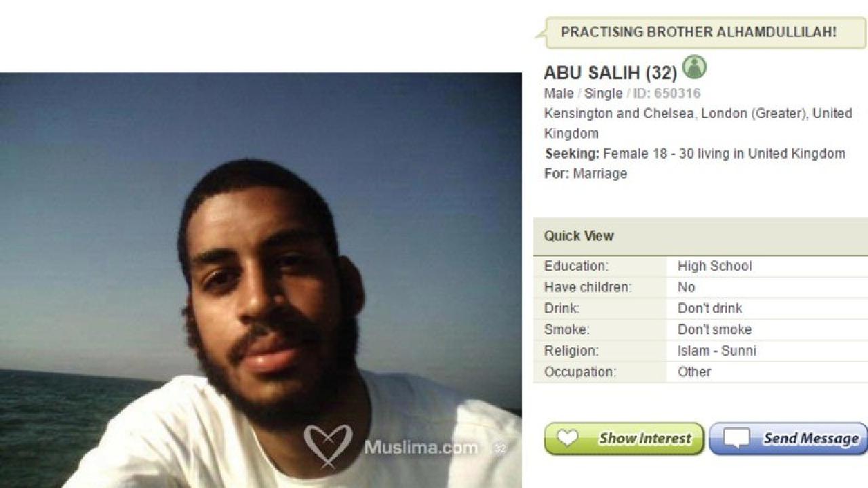Viewport: 868px width, 488px height.
Task: Click the green online status icon
Action: [694, 67]
